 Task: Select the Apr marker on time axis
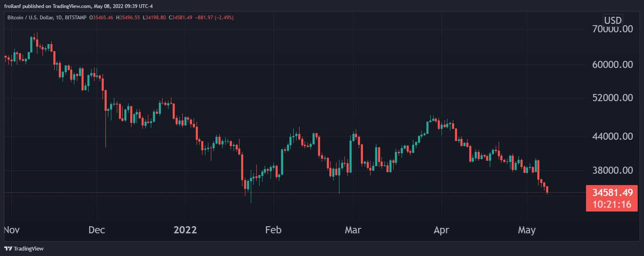(442, 230)
